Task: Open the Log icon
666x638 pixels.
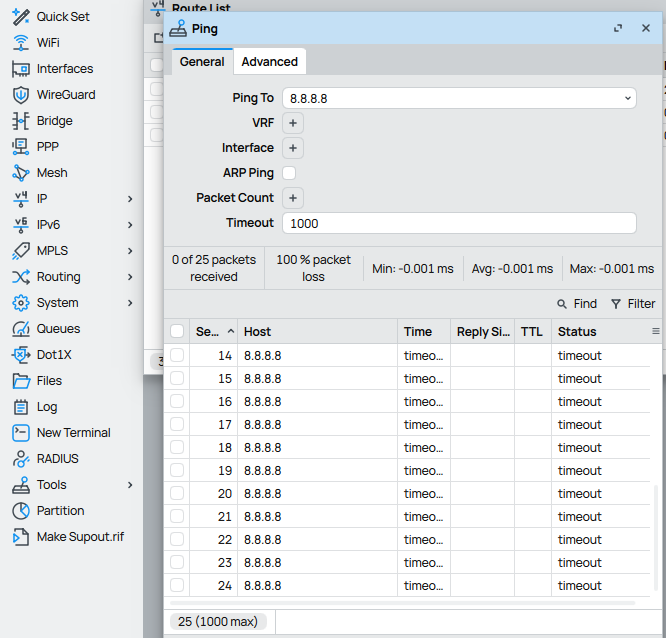Action: 21,407
